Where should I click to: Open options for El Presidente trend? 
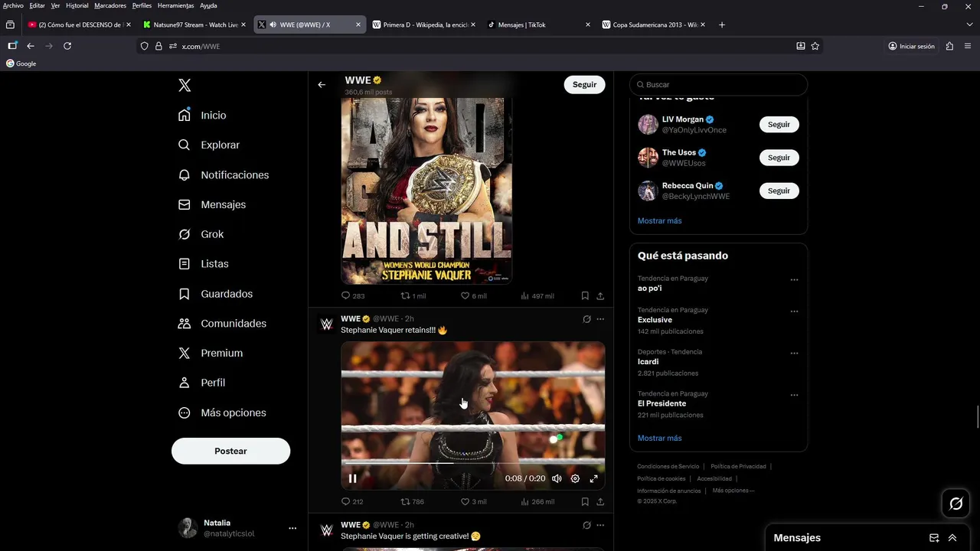click(794, 395)
